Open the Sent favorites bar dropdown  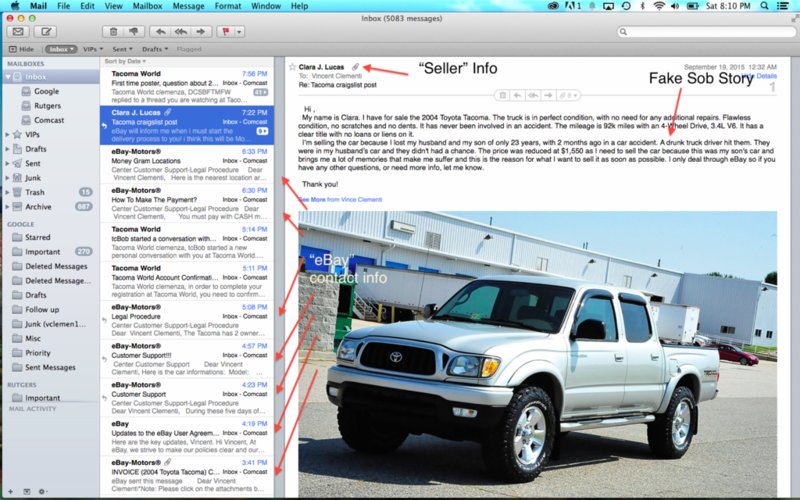122,49
